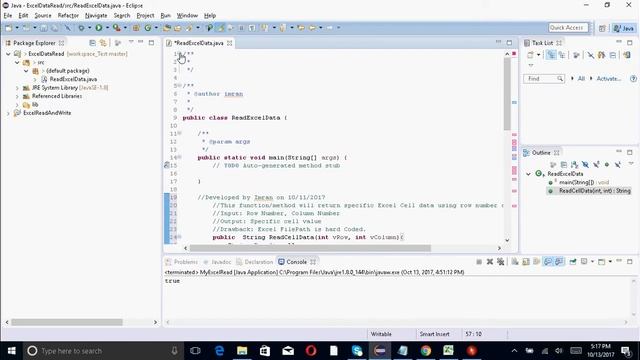640x360 pixels.
Task: Click Synchronize Changed icon in Task List
Action: pos(627,55)
